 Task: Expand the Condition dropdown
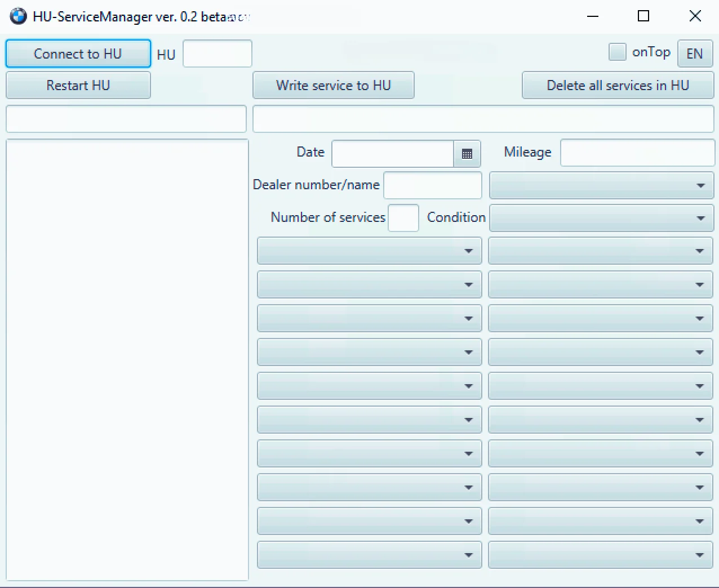pos(601,218)
